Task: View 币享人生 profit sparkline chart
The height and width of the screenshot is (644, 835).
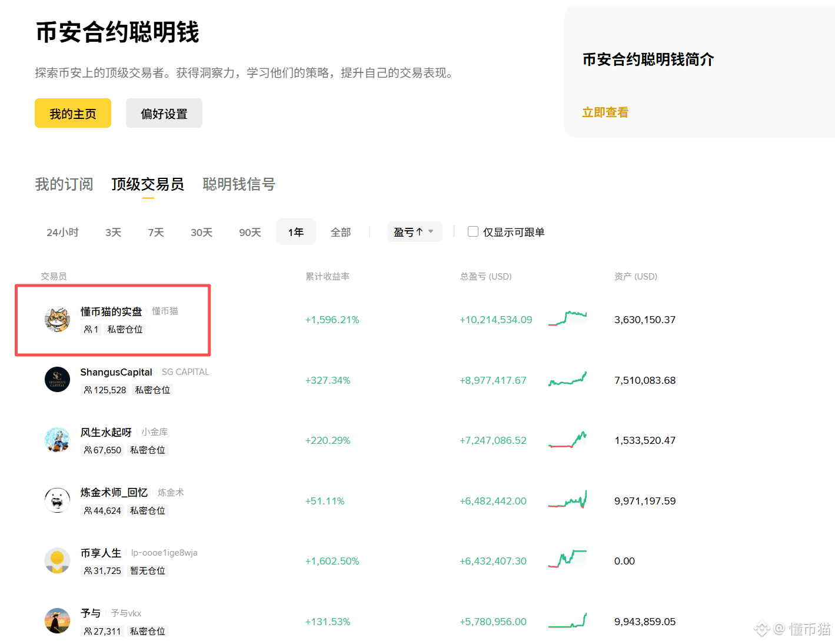Action: point(567,559)
